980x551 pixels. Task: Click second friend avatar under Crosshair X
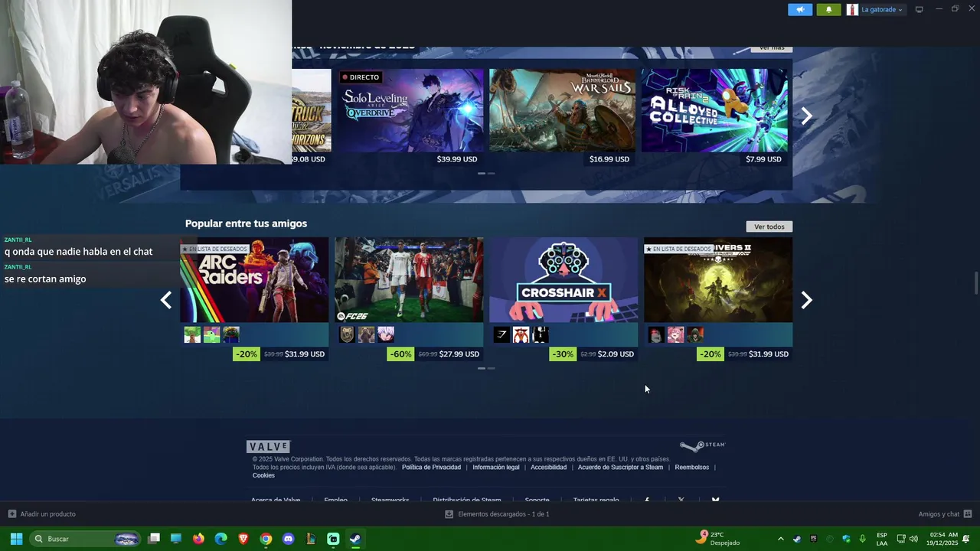pyautogui.click(x=521, y=334)
